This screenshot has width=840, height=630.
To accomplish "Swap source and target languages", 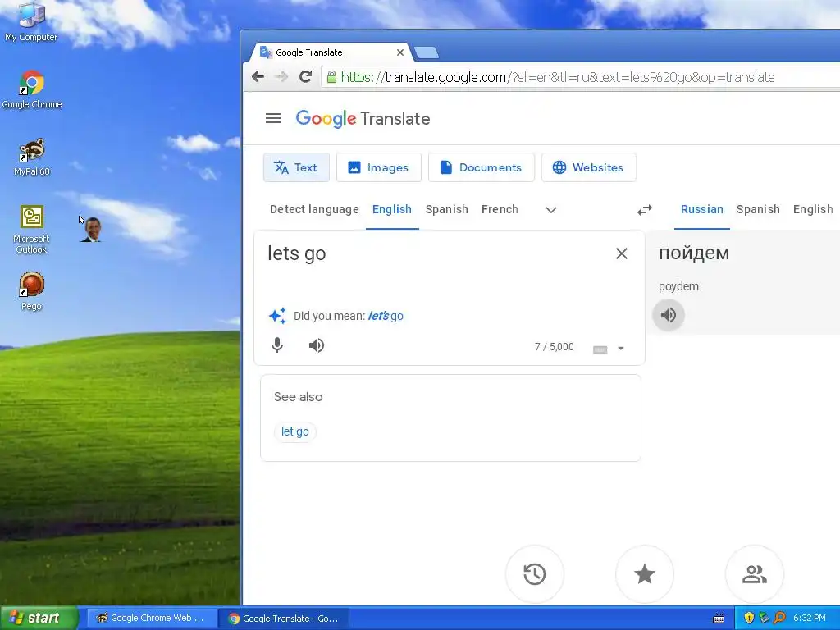I will coord(645,209).
